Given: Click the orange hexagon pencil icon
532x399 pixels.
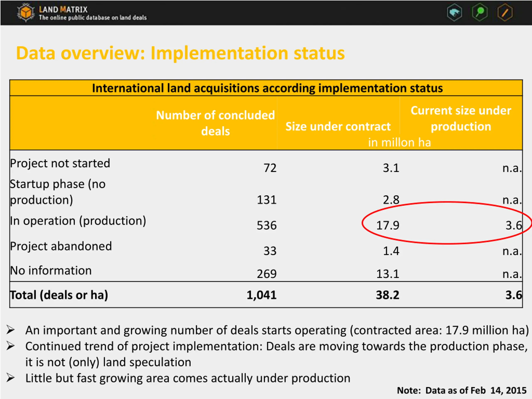Looking at the screenshot, I should (x=505, y=12).
